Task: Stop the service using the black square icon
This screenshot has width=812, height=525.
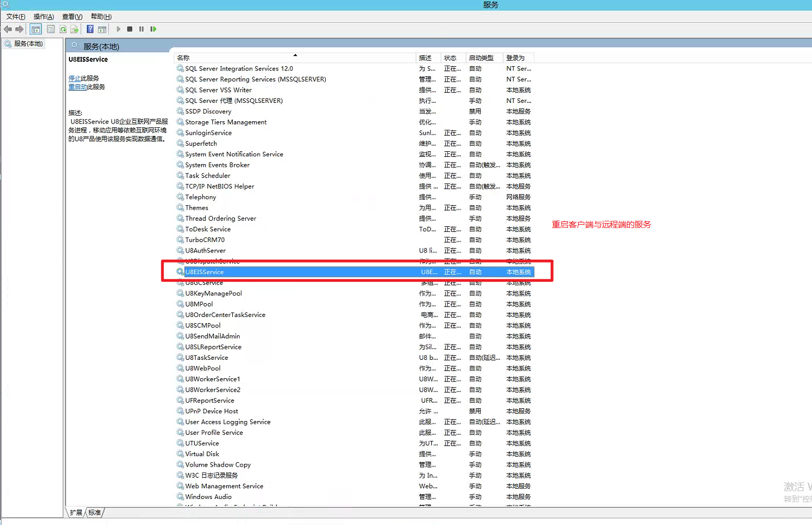Action: (129, 29)
